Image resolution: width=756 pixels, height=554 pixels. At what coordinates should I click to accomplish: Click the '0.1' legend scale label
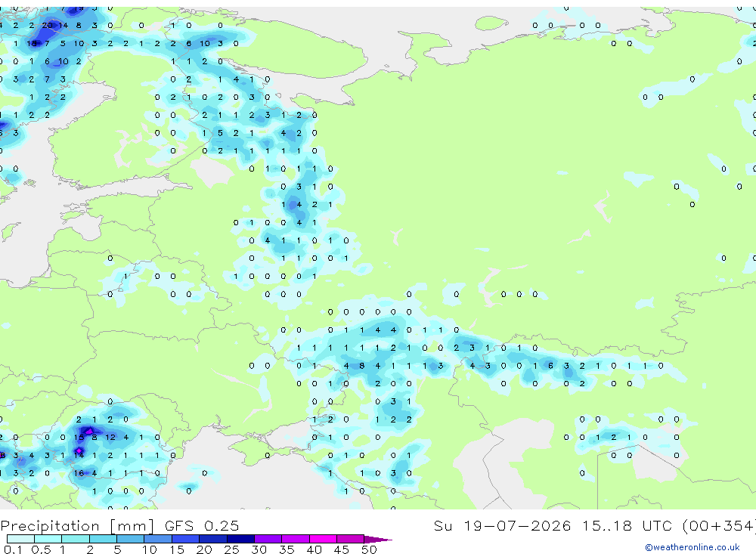[12, 549]
